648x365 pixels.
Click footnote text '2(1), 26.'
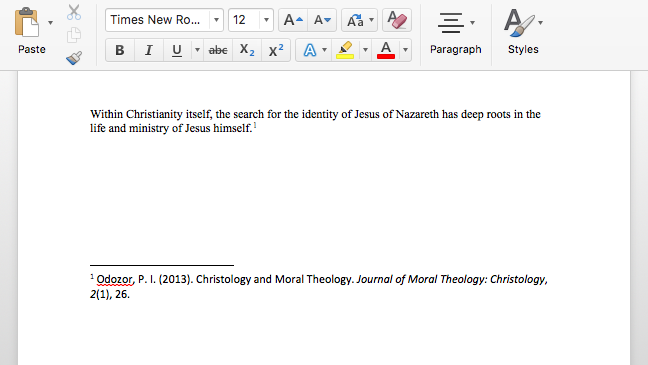pyautogui.click(x=110, y=294)
